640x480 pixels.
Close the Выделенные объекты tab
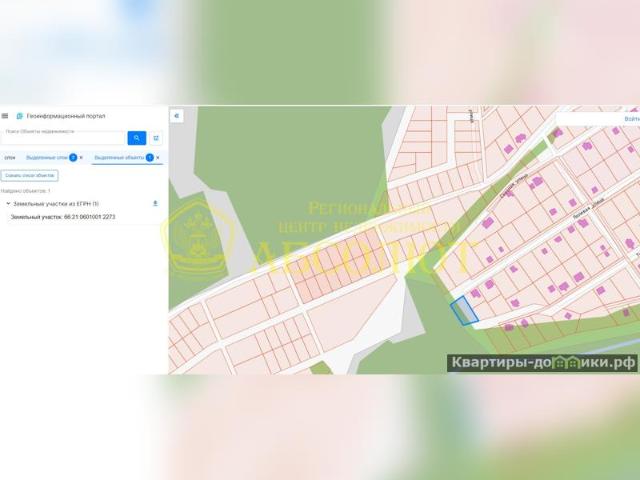pos(158,158)
